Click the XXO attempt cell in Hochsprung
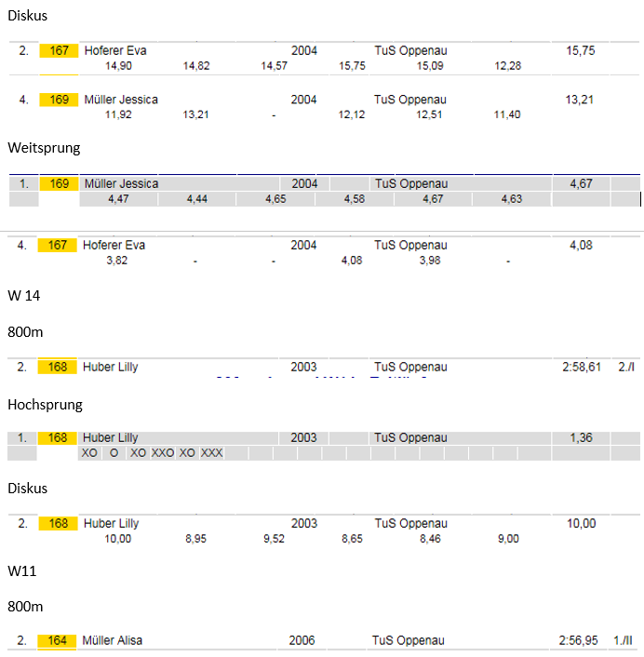Image resolution: width=644 pixels, height=657 pixels. click(163, 453)
